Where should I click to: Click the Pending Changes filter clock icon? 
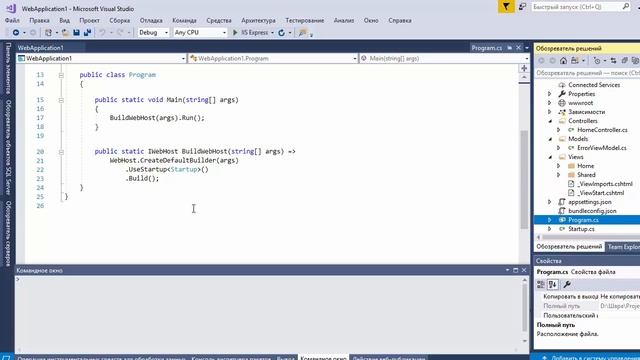point(597,61)
